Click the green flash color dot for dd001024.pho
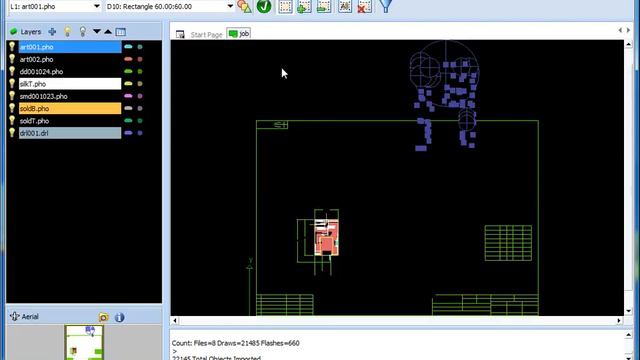640x360 pixels. tap(140, 71)
